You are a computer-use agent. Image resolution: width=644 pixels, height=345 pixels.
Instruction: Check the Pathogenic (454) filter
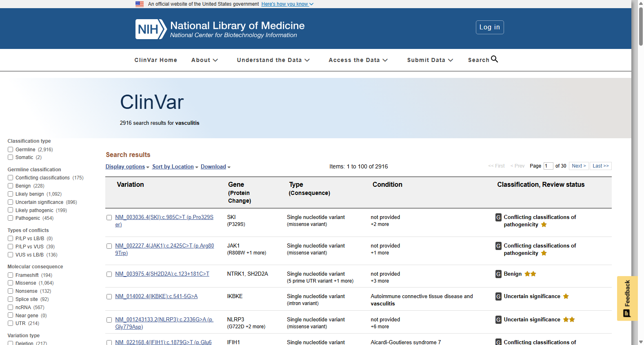[x=11, y=218]
